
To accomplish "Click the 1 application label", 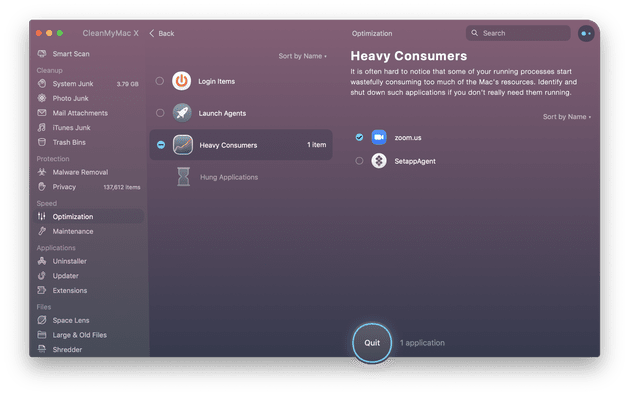I will tap(422, 343).
